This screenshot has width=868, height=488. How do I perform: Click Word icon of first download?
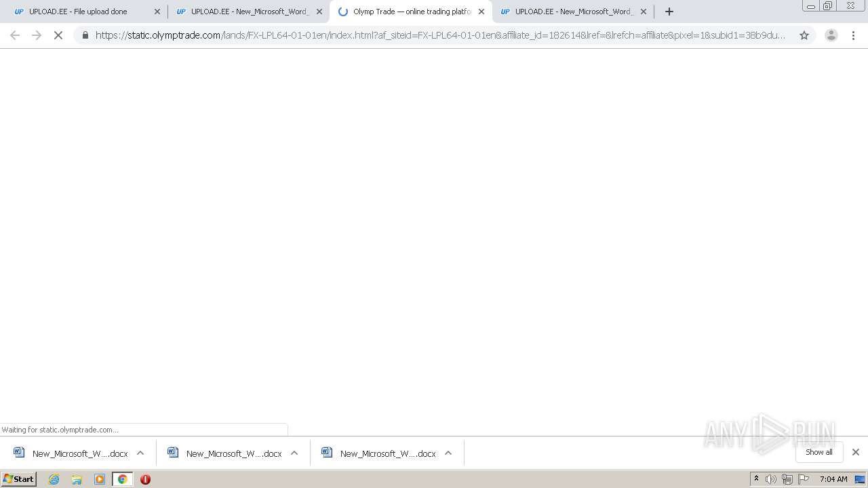click(19, 453)
